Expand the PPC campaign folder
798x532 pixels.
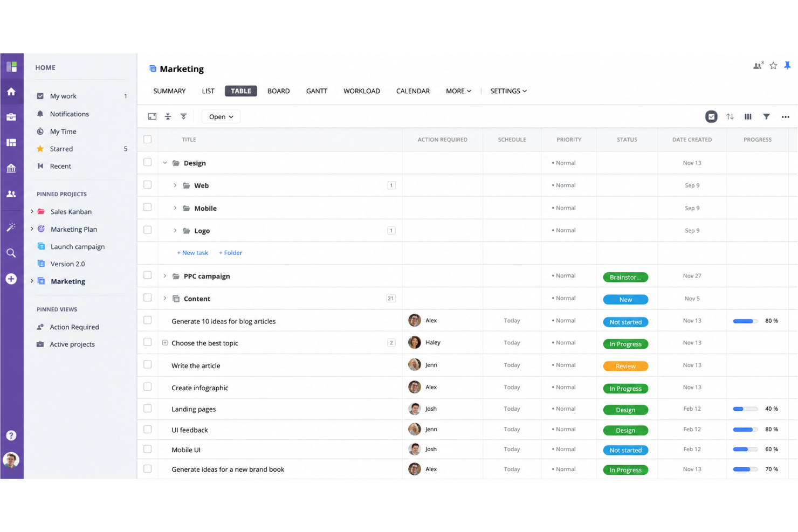[165, 276]
